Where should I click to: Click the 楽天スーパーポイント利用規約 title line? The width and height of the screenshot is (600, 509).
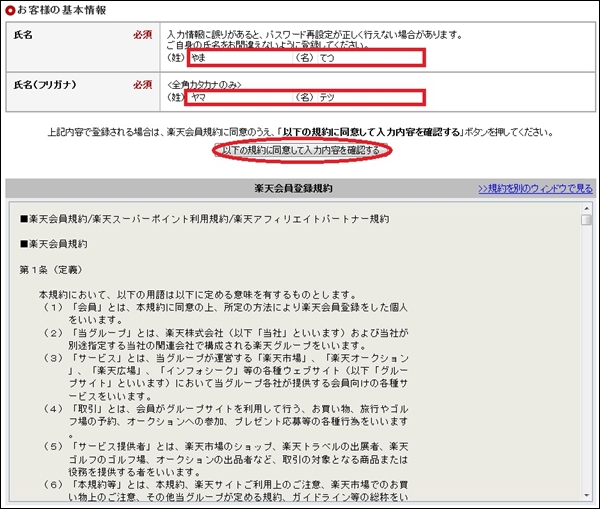pos(205,219)
